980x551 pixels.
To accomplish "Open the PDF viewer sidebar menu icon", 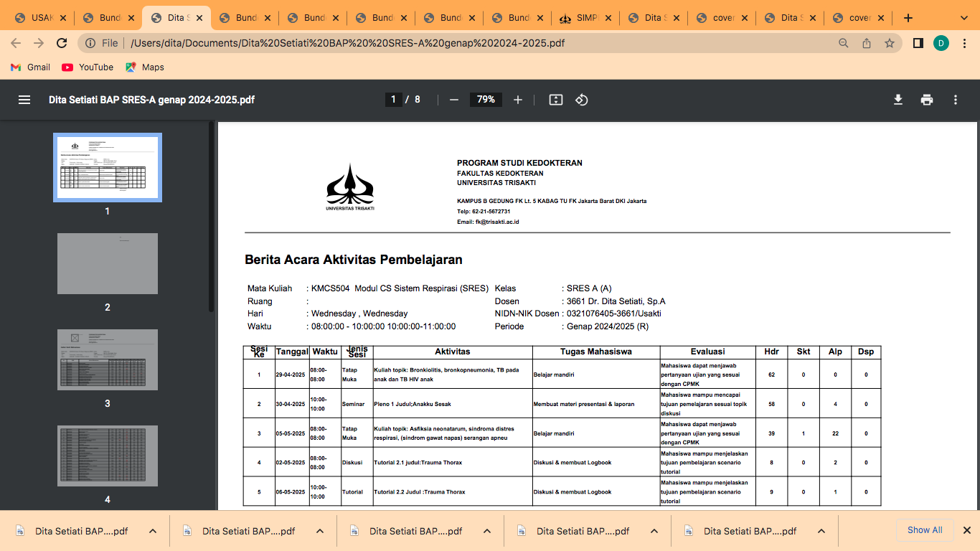I will (x=24, y=100).
